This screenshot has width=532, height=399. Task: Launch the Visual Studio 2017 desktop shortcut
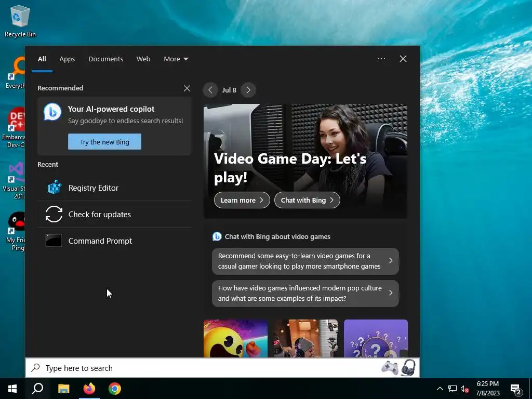pyautogui.click(x=15, y=180)
